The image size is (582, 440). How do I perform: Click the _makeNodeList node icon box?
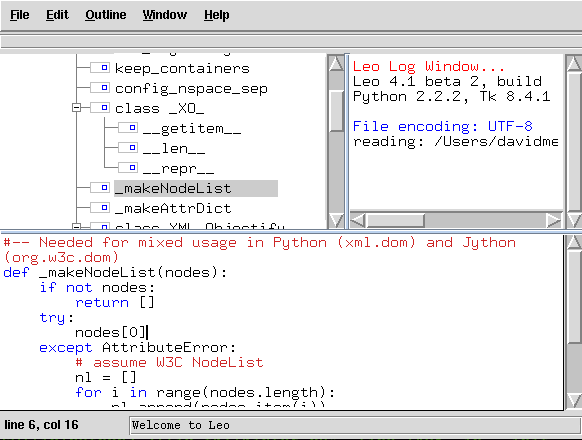click(x=100, y=188)
